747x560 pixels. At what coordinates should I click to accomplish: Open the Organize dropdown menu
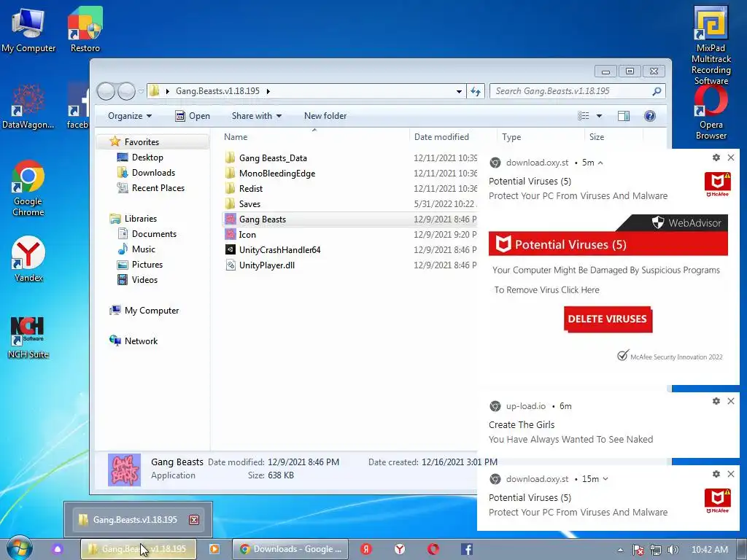[130, 116]
